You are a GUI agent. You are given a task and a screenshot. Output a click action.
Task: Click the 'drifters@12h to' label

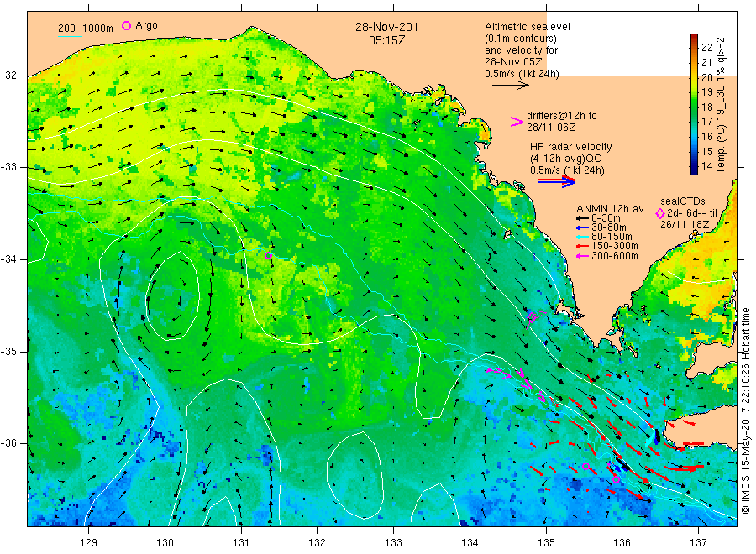coord(562,116)
